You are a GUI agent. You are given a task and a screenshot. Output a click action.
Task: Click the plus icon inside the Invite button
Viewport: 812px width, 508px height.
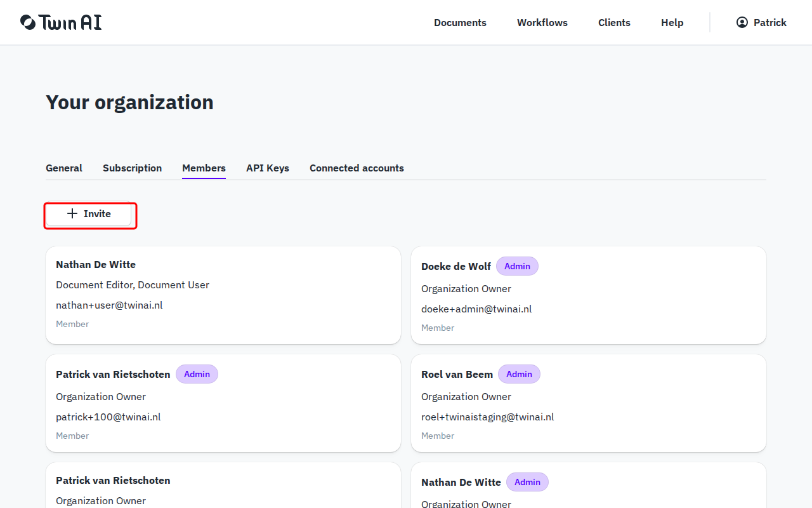(x=72, y=214)
